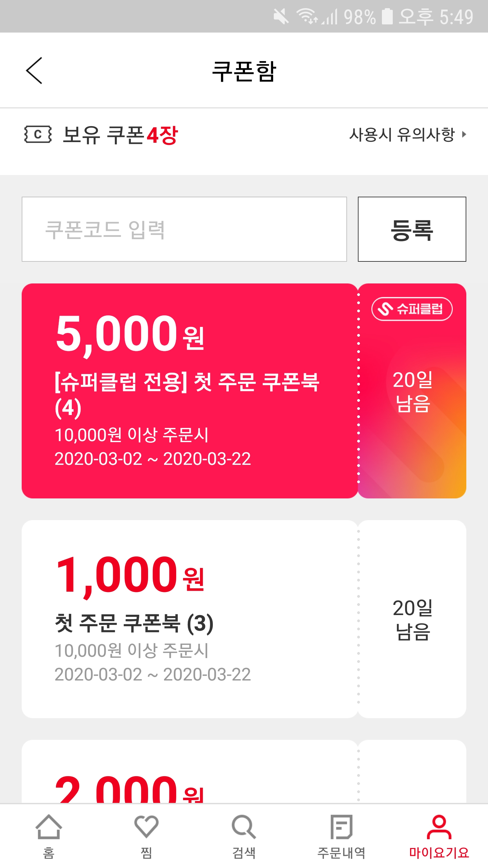This screenshot has width=488, height=868.
Task: Select the partially visible 2,000원 coupon
Action: (244, 772)
